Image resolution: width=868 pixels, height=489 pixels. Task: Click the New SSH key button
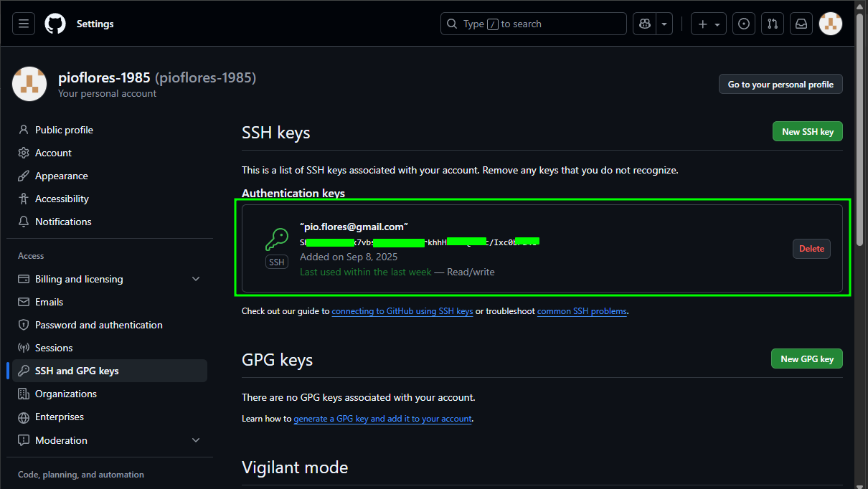point(807,132)
